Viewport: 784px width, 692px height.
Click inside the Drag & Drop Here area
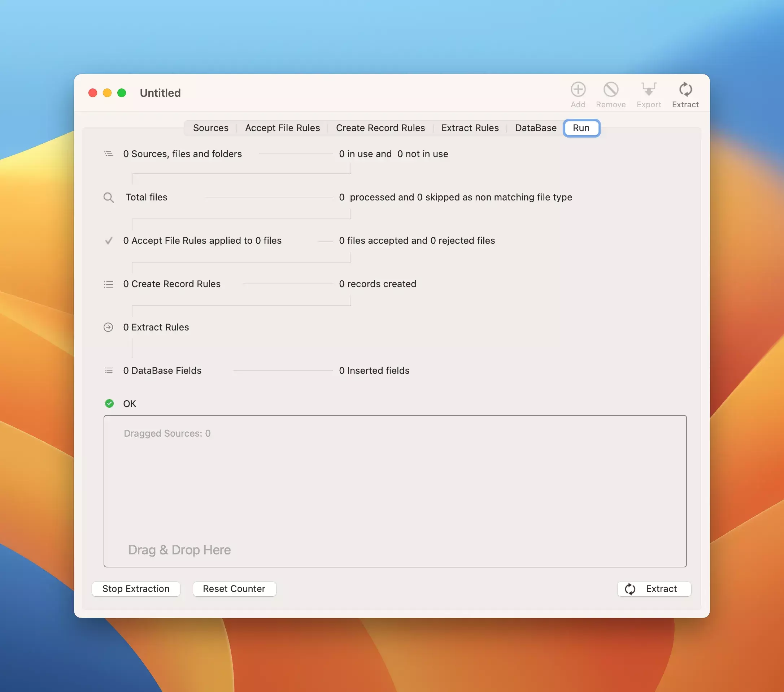click(395, 491)
